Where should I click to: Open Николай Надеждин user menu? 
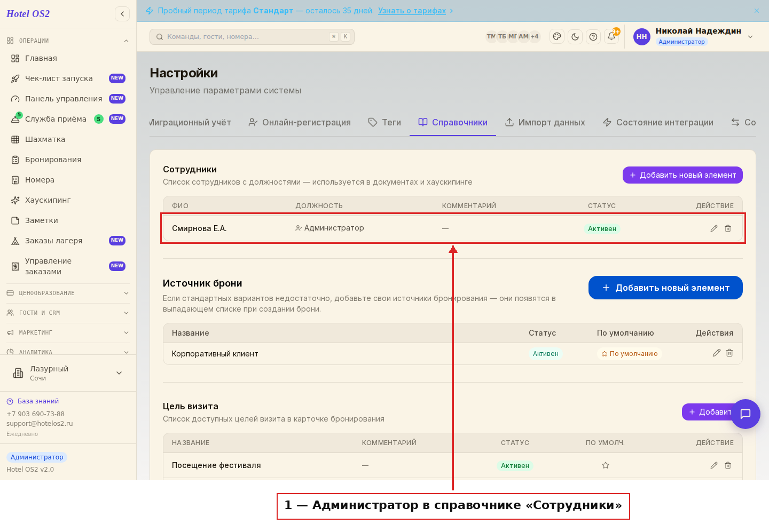click(x=694, y=36)
